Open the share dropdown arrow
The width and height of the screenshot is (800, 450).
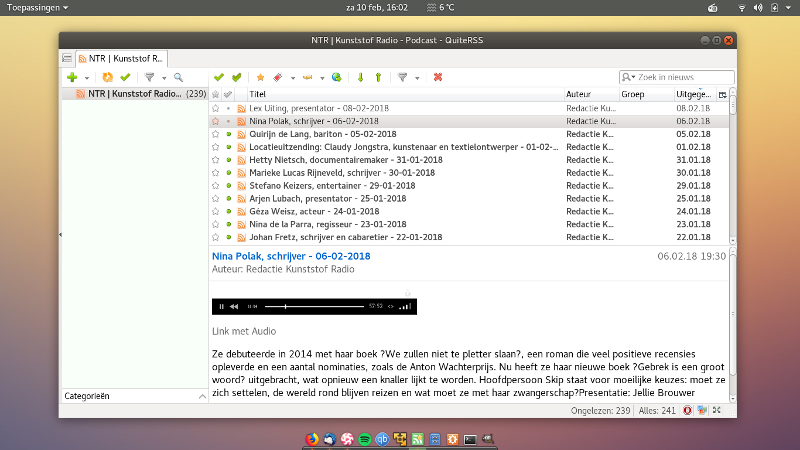322,78
